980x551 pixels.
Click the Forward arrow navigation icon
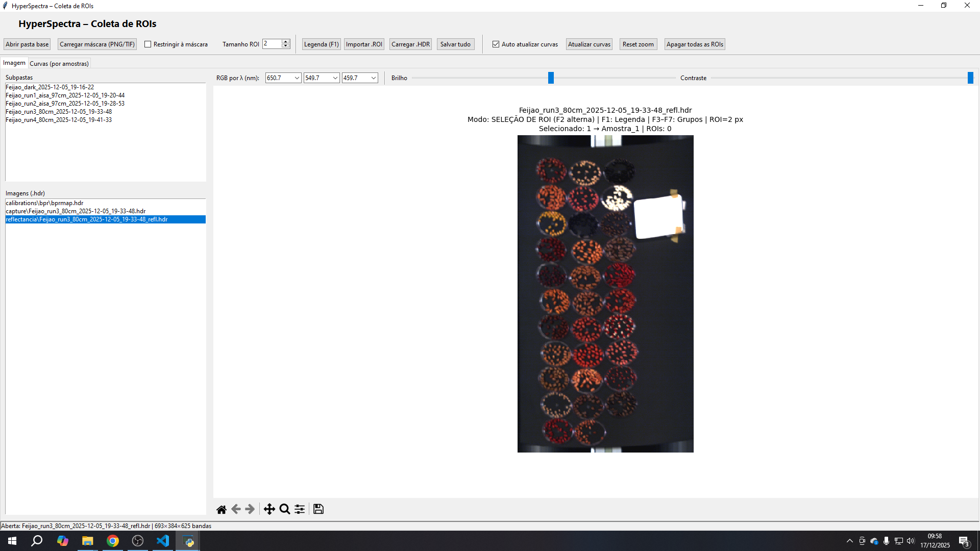250,509
